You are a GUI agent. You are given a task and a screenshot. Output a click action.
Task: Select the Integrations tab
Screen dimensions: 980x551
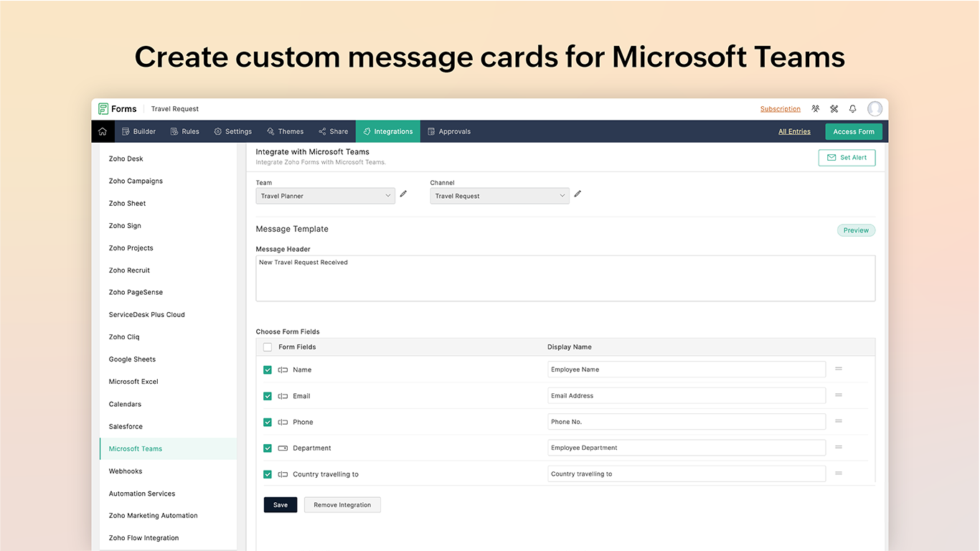(x=388, y=131)
